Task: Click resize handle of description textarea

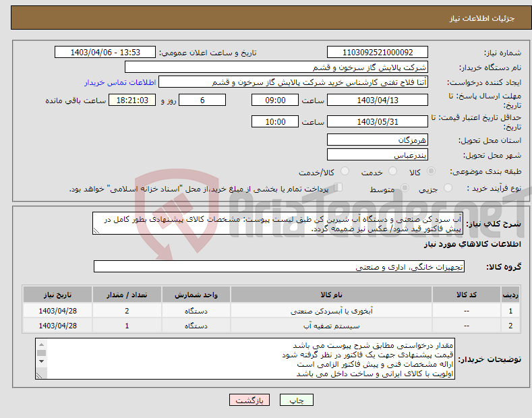Action: tap(96, 231)
